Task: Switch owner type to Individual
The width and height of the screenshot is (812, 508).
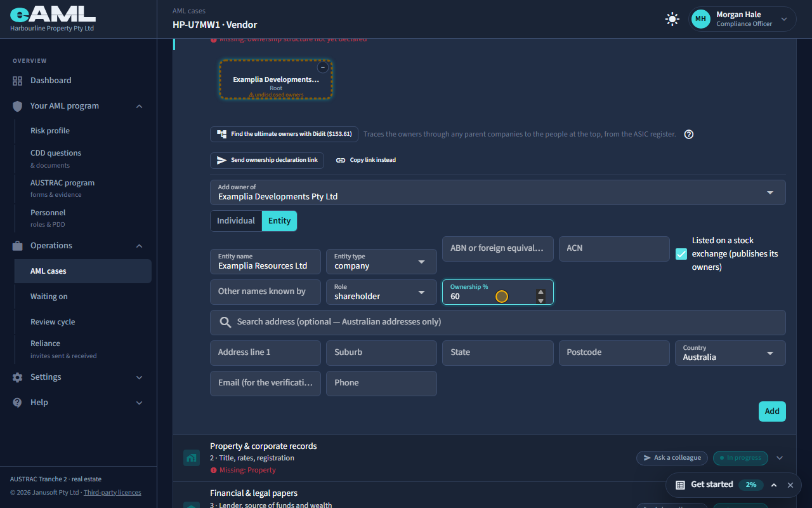Action: [236, 221]
